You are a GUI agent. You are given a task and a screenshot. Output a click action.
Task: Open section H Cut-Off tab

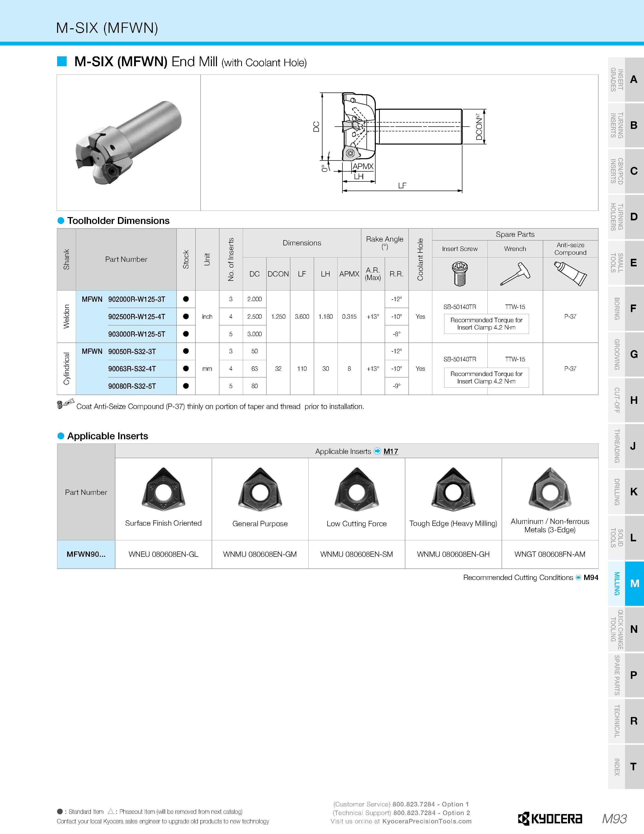click(x=626, y=400)
